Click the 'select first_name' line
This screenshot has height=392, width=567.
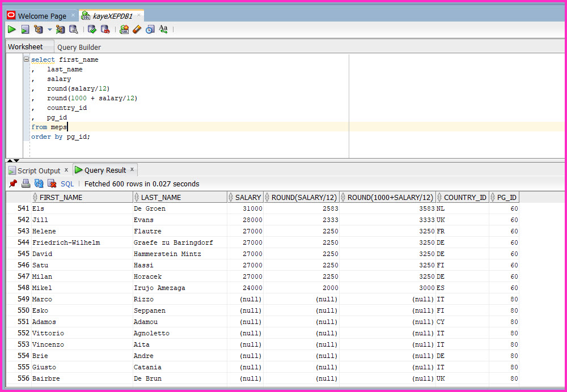[x=65, y=59]
